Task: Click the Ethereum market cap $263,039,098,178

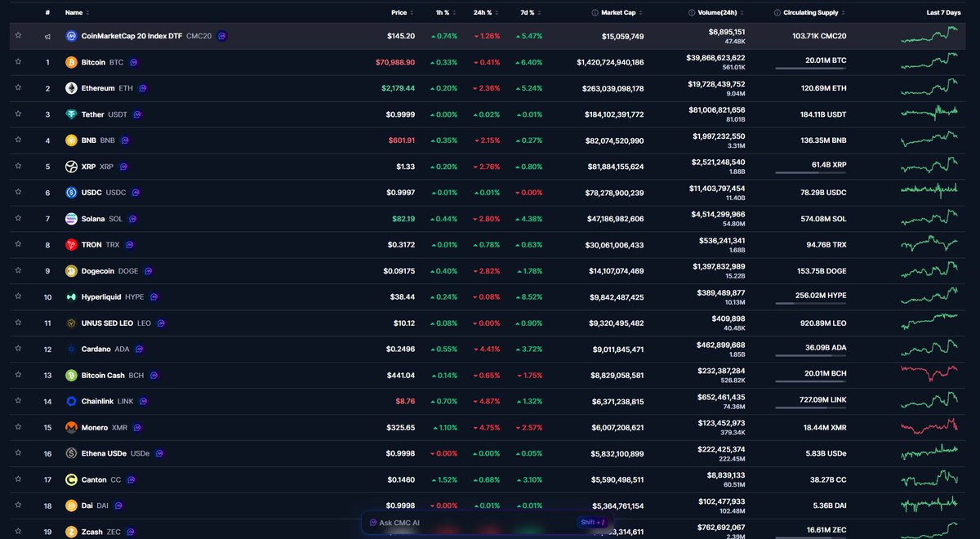Action: coord(612,88)
